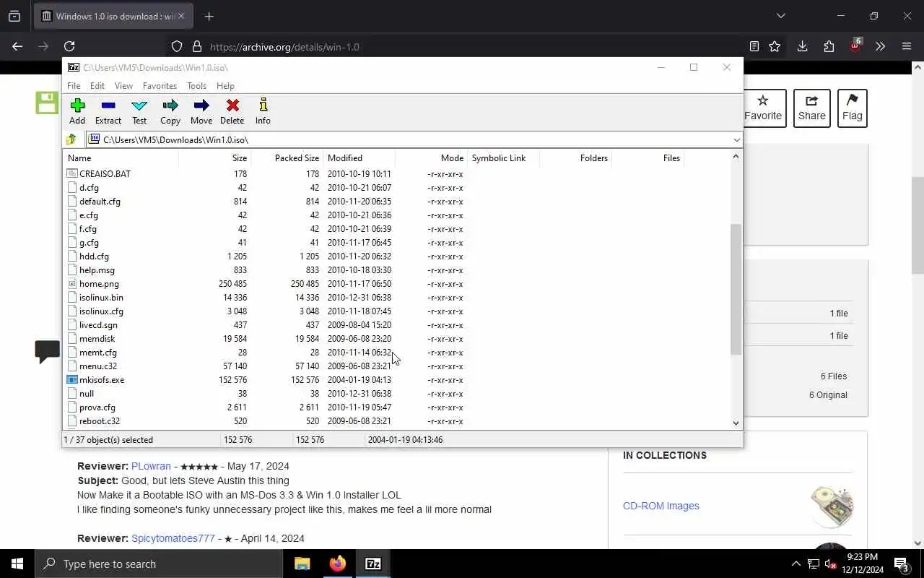The image size is (924, 578).
Task: Flag this item on archive.org
Action: [x=852, y=108]
